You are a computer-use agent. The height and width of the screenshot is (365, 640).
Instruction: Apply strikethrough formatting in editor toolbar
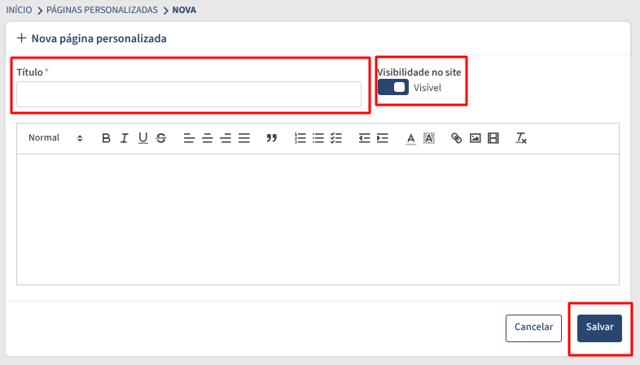tap(161, 138)
